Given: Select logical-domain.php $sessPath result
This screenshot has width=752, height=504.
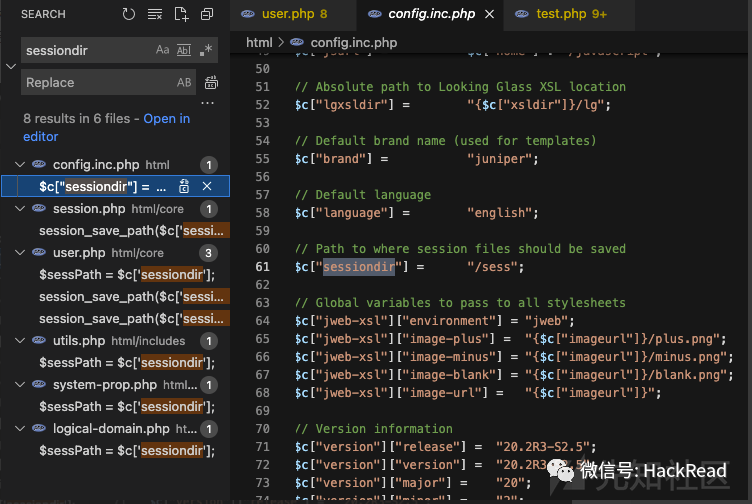Looking at the screenshot, I should (x=127, y=451).
